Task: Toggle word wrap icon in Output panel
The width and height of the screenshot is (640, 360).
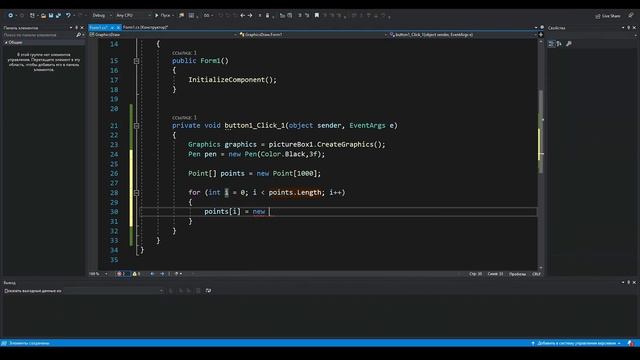Action: 209,291
